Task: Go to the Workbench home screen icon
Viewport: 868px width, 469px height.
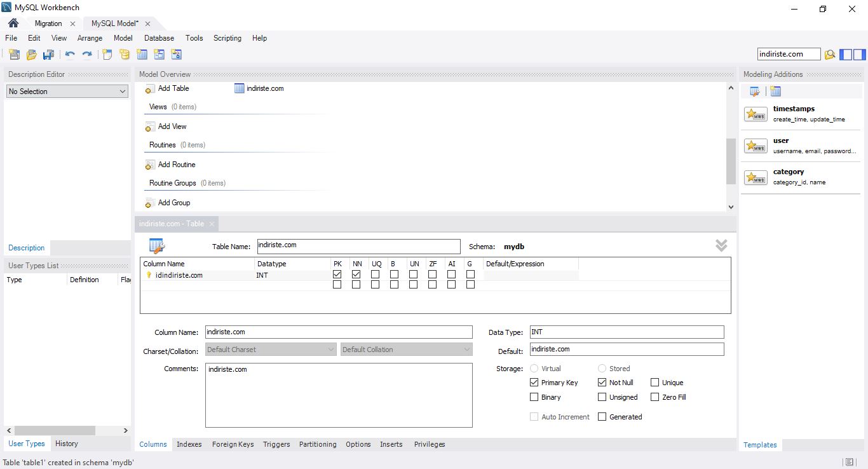Action: 13,23
